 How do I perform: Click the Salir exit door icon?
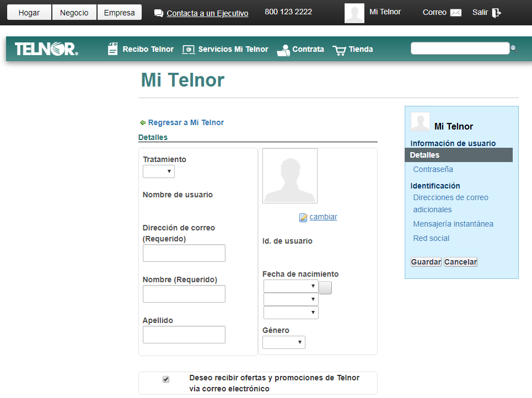click(x=496, y=13)
